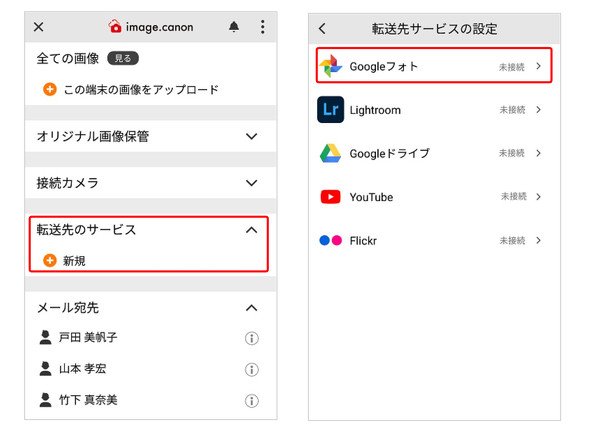590x433 pixels.
Task: Select the Lightroom Lr icon
Action: point(330,109)
